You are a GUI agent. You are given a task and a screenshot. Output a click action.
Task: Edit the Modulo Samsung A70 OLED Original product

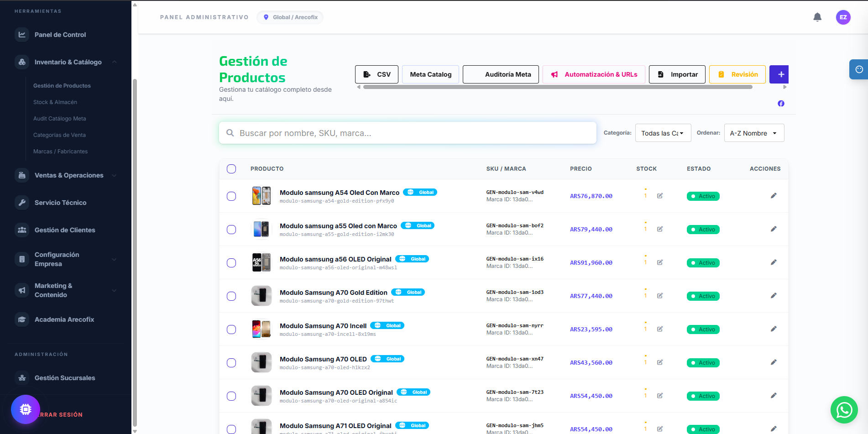[x=774, y=396]
